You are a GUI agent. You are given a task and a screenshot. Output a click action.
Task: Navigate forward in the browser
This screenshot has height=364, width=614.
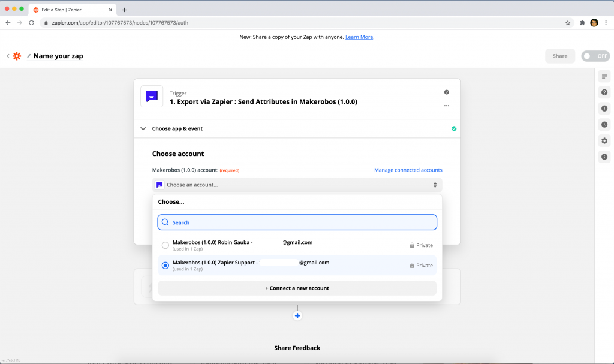tap(20, 23)
